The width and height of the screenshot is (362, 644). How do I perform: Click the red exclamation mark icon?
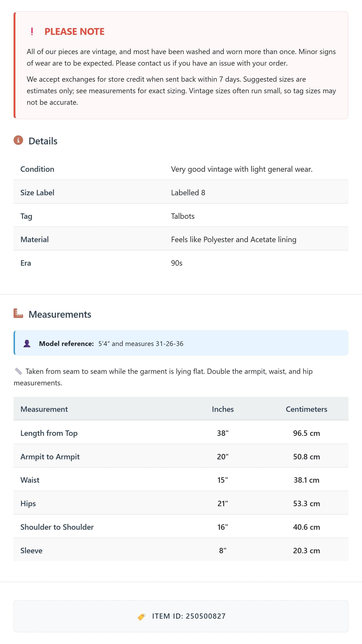(x=32, y=31)
